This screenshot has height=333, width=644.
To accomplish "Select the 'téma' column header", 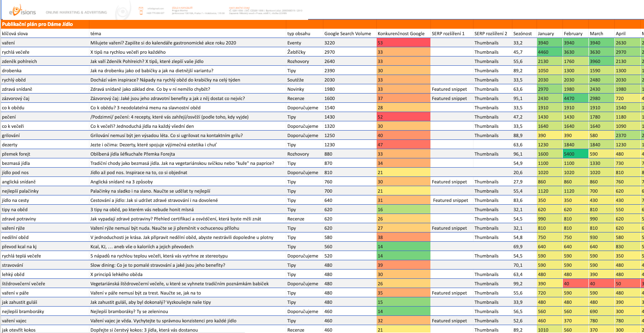I will [187, 34].
